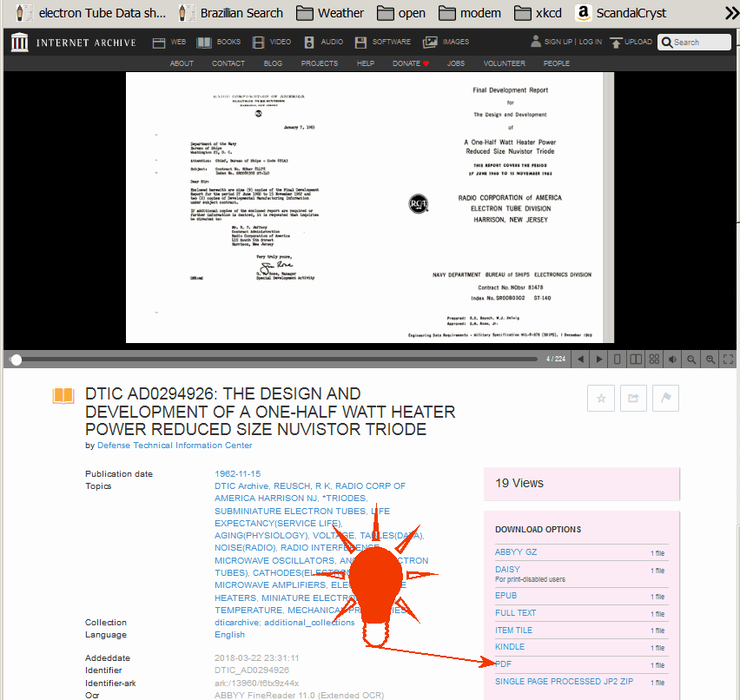Download the SINGLE PAGE PROCESSED JP2 ZIP

[x=564, y=681]
